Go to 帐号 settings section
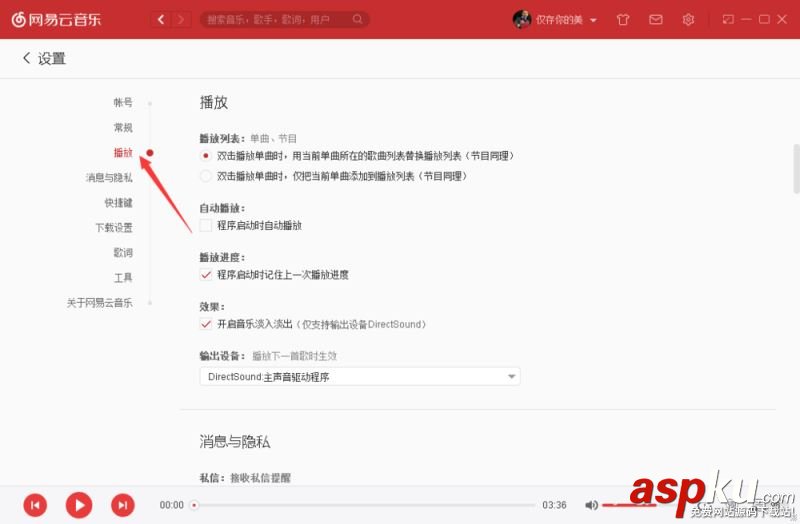Screen dimensions: 800x524 coord(122,103)
